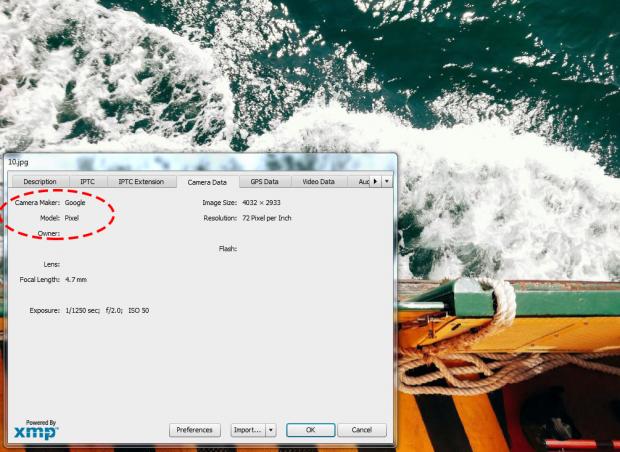Expand the Import dropdown arrow
The width and height of the screenshot is (620, 452).
point(269,430)
